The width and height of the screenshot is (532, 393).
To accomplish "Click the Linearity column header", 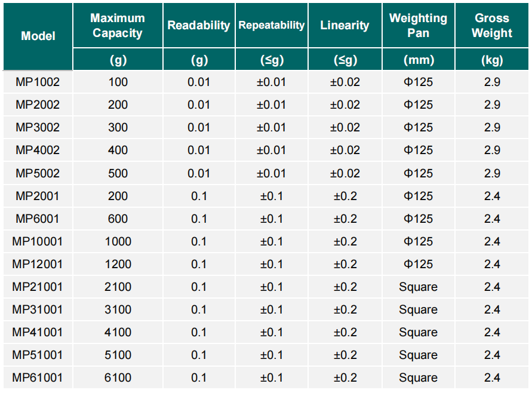I will point(345,26).
